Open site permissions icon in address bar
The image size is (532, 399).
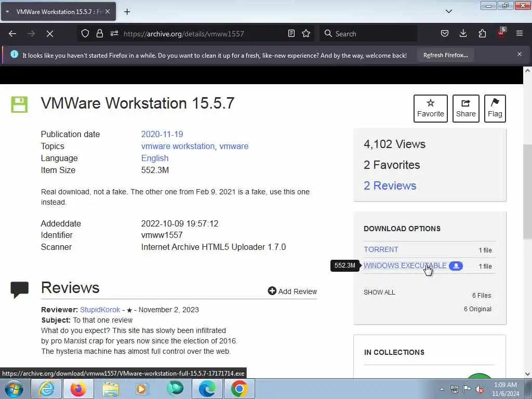[x=114, y=33]
